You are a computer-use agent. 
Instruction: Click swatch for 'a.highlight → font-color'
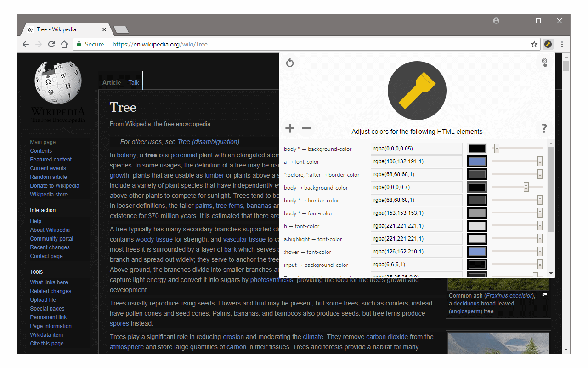pos(477,239)
